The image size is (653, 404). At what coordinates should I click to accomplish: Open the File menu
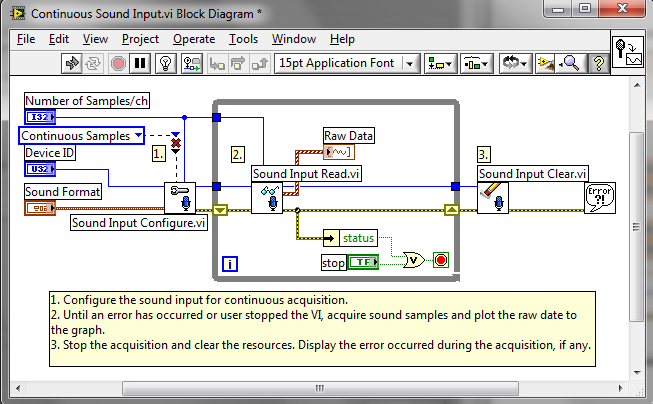pos(26,39)
